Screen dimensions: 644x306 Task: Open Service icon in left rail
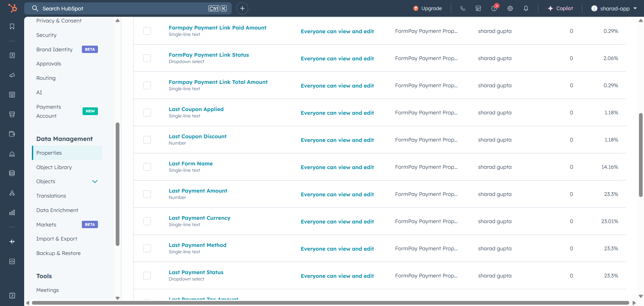[12, 154]
